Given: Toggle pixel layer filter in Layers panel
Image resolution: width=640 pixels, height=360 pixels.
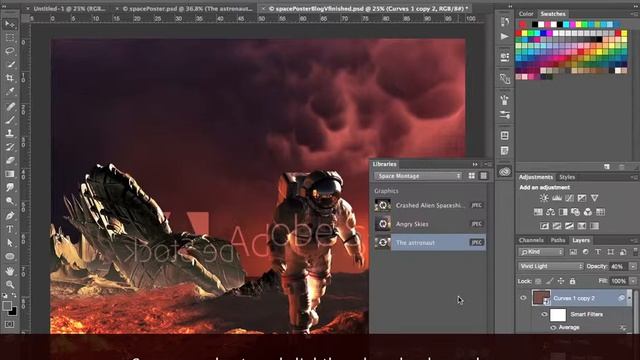Looking at the screenshot, I should pos(573,252).
